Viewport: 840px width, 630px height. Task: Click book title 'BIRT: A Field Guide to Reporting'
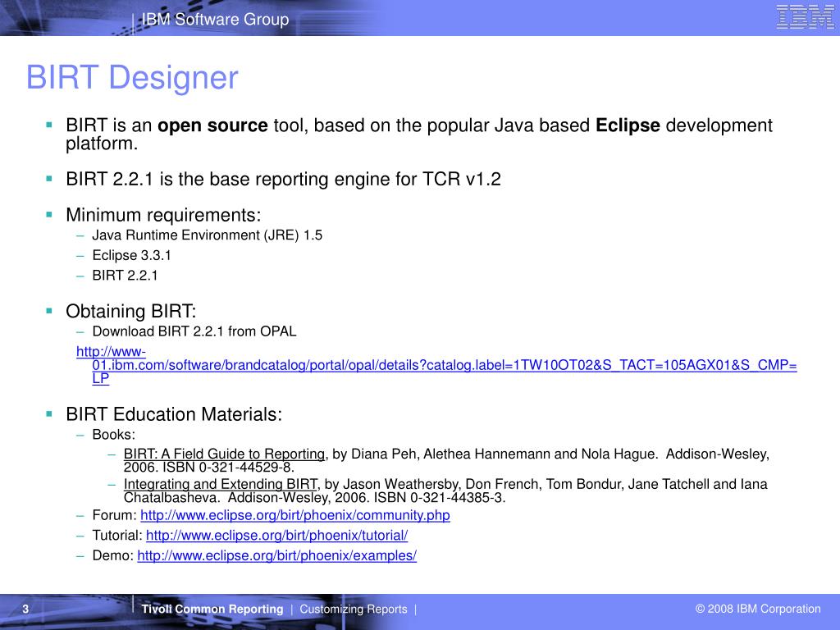click(x=225, y=454)
